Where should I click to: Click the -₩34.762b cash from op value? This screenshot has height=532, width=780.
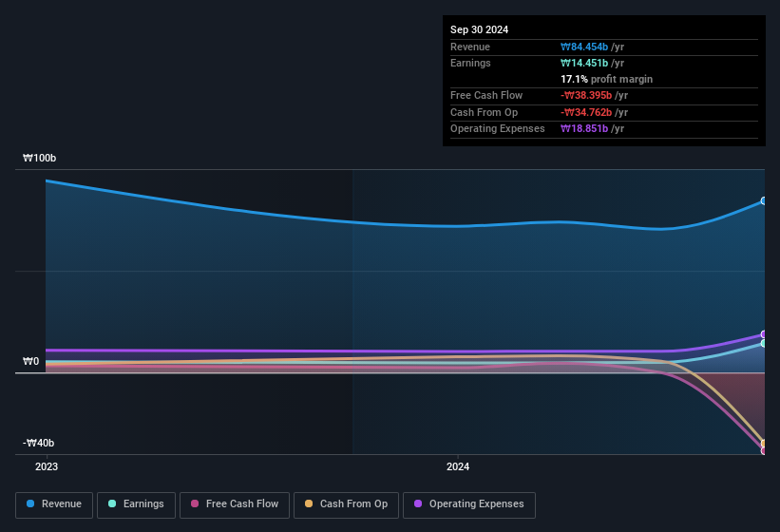586,112
